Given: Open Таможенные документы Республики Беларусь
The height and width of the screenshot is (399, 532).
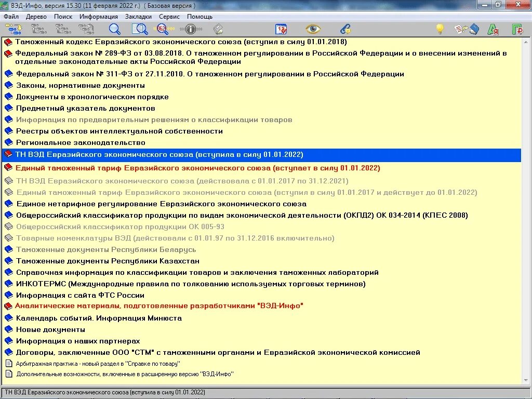Looking at the screenshot, I should [x=106, y=250].
